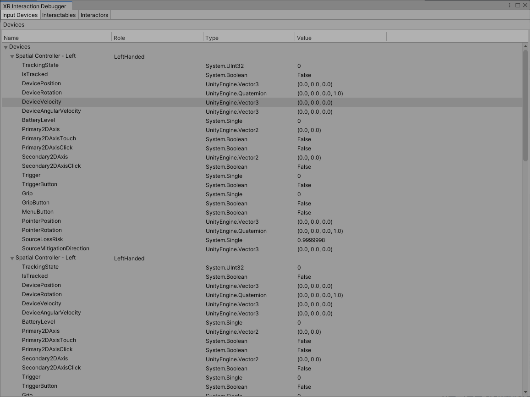Select the PointerPosition row
The height and width of the screenshot is (397, 532).
pyautogui.click(x=262, y=221)
